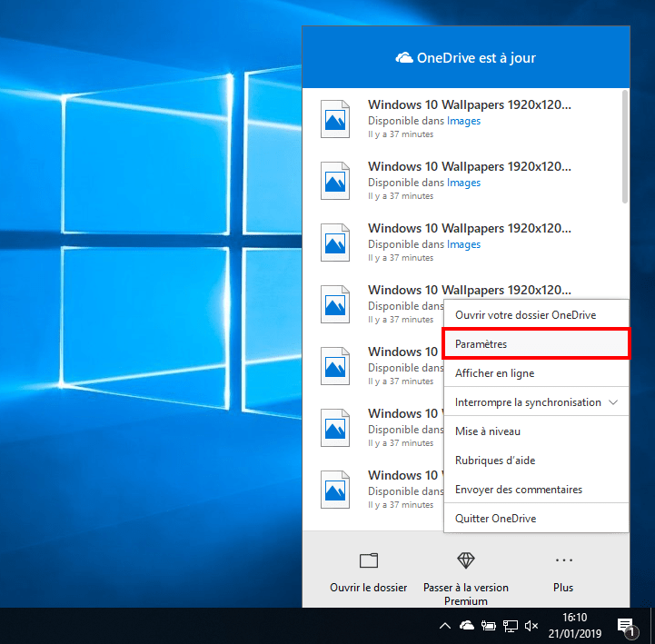The width and height of the screenshot is (655, 644).
Task: Click the Ouvrir le dossier folder icon
Action: click(x=369, y=560)
